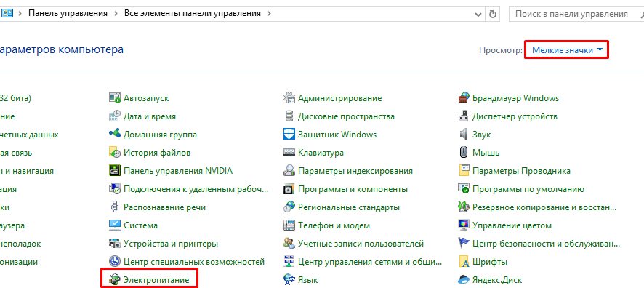Click the Телефон и модем icon
Viewport: 644px width, 288px height.
(289, 225)
